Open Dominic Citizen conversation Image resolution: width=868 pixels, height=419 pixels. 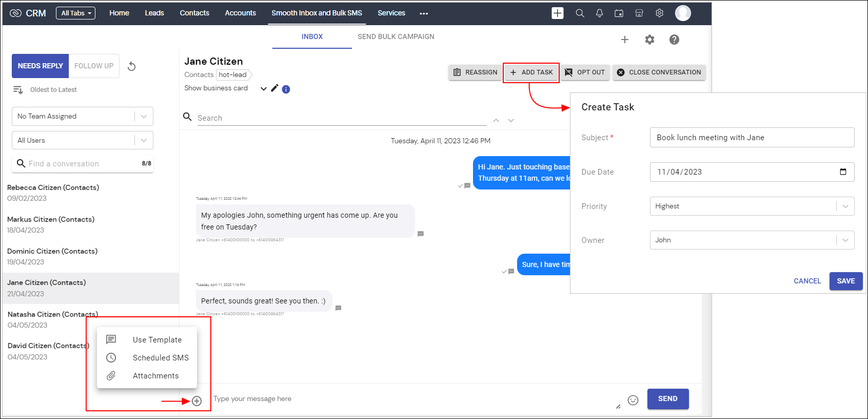90,257
